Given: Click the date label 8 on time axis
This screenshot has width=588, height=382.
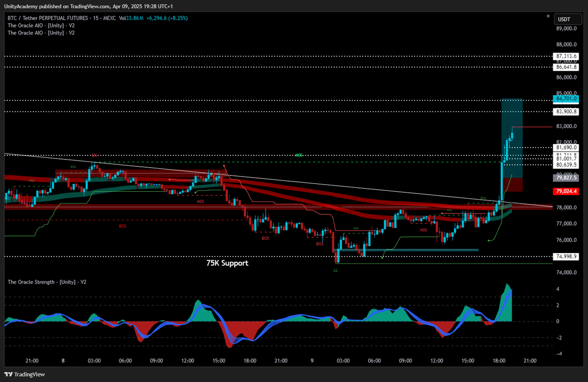Looking at the screenshot, I should pyautogui.click(x=63, y=361).
